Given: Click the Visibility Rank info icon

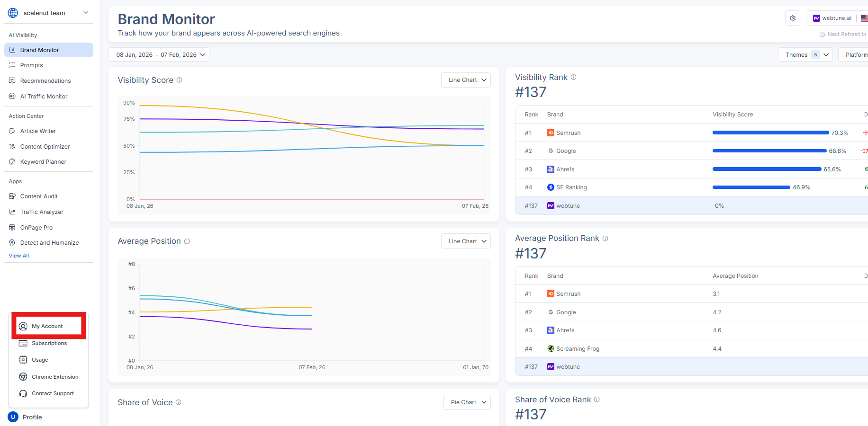Looking at the screenshot, I should point(573,77).
